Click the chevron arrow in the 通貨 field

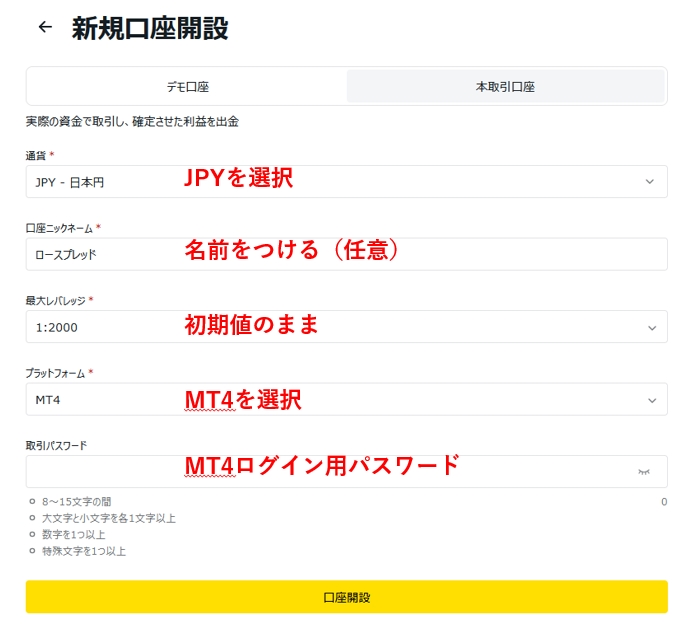[650, 182]
